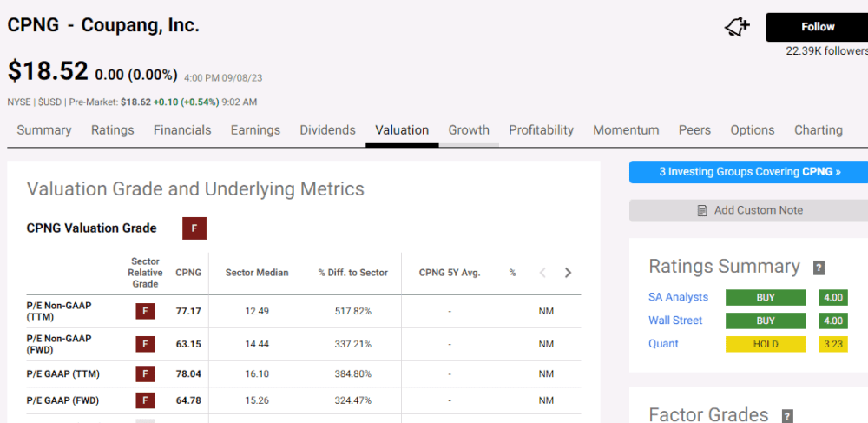Click Sector Relative Grade column header

(x=146, y=273)
